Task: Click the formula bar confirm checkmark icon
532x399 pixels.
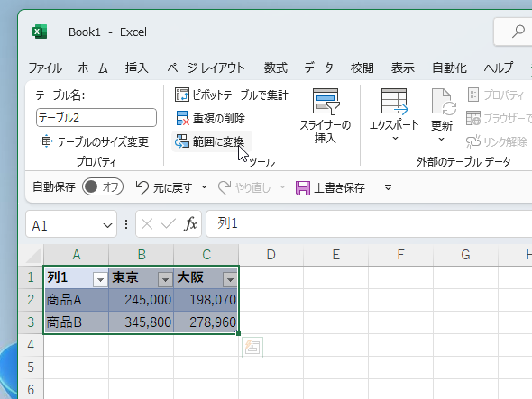Action: tap(169, 223)
